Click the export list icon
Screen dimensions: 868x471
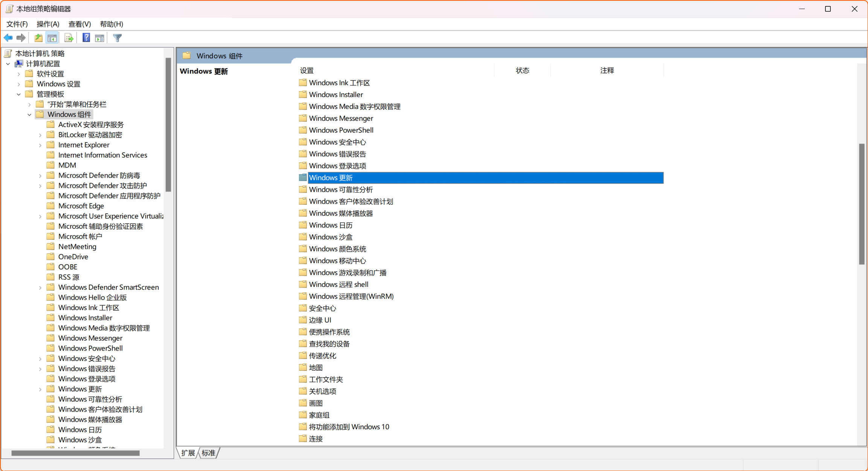[69, 37]
